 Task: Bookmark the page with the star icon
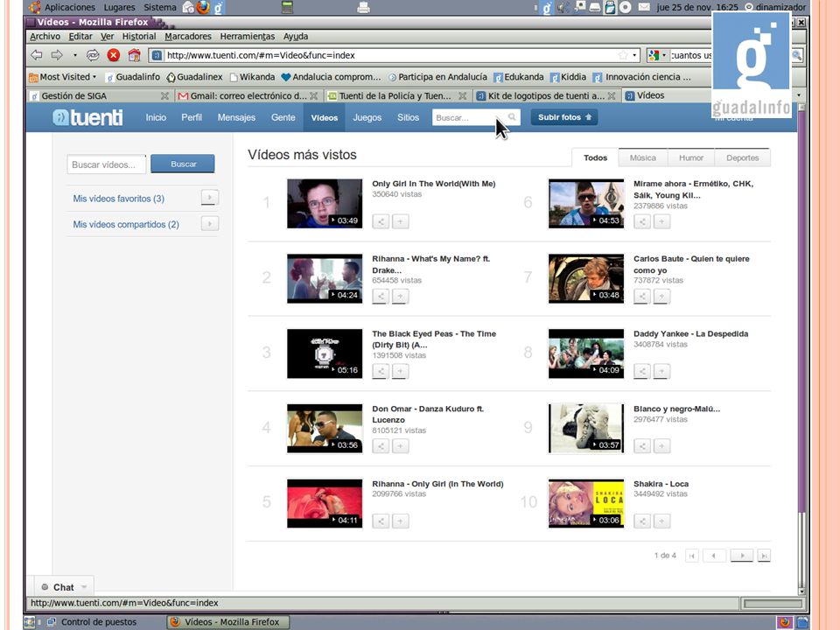pos(622,55)
